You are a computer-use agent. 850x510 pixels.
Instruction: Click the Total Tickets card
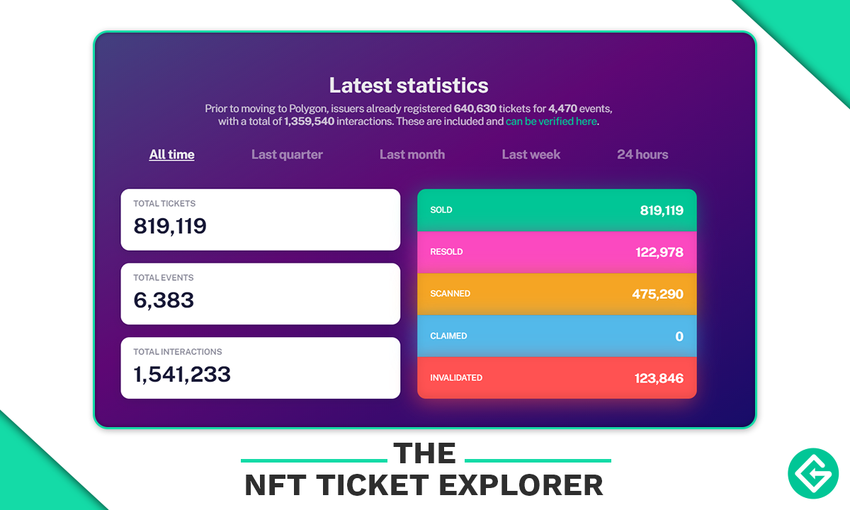tap(260, 220)
